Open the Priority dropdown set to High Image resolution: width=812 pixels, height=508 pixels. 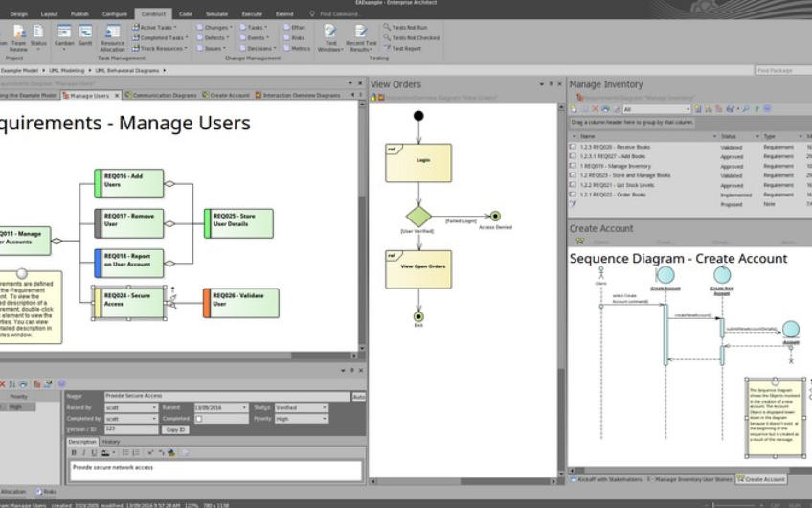(324, 419)
